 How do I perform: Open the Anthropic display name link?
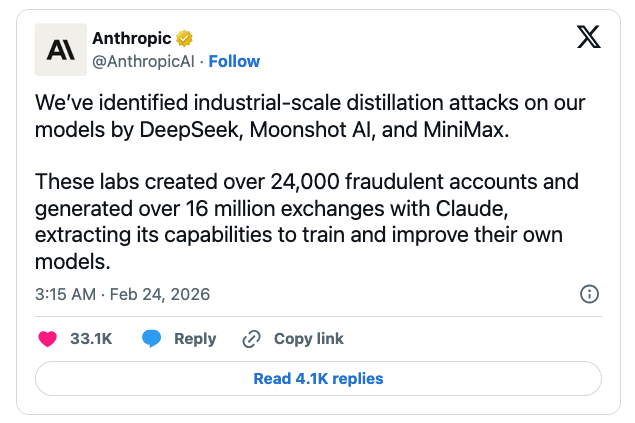(131, 38)
